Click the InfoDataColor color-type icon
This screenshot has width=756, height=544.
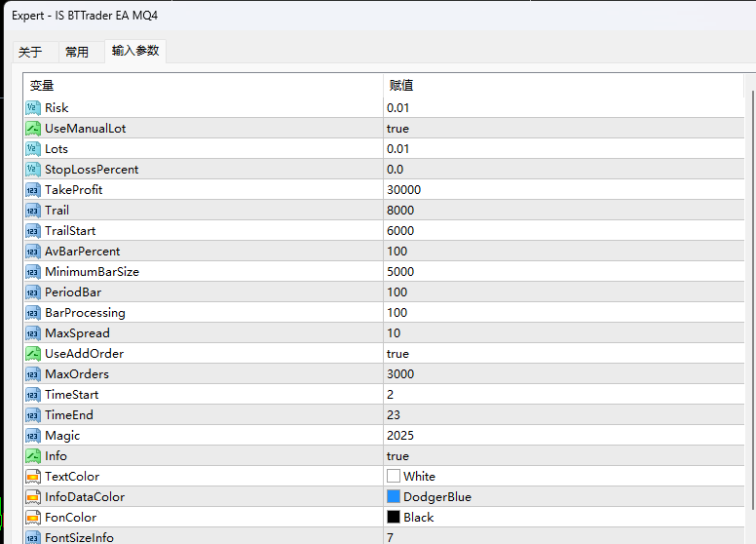32,497
